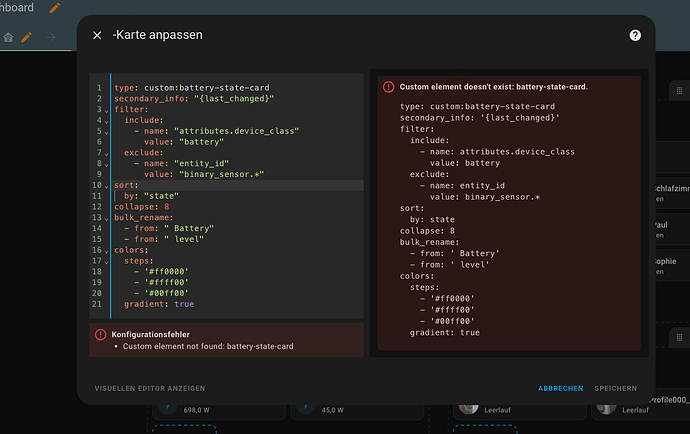Open the home view tab icon

(8, 37)
